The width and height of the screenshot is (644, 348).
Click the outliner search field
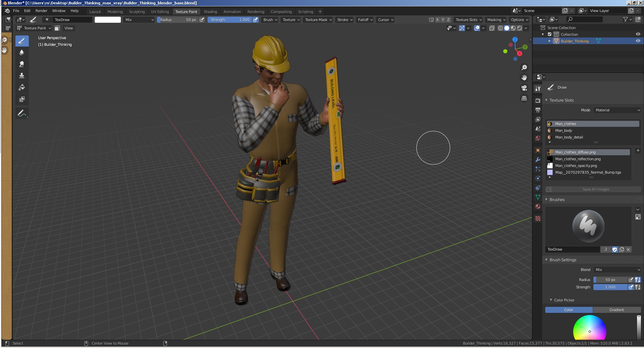coord(584,19)
